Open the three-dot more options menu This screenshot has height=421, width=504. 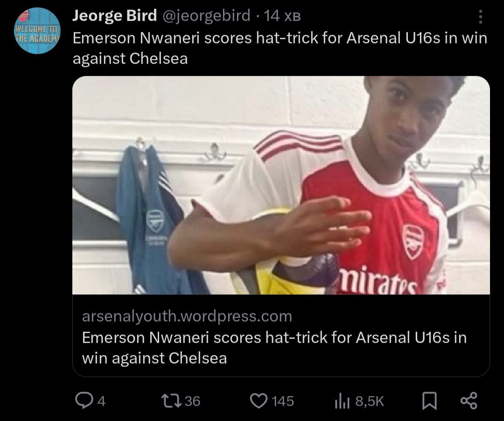pos(481,17)
